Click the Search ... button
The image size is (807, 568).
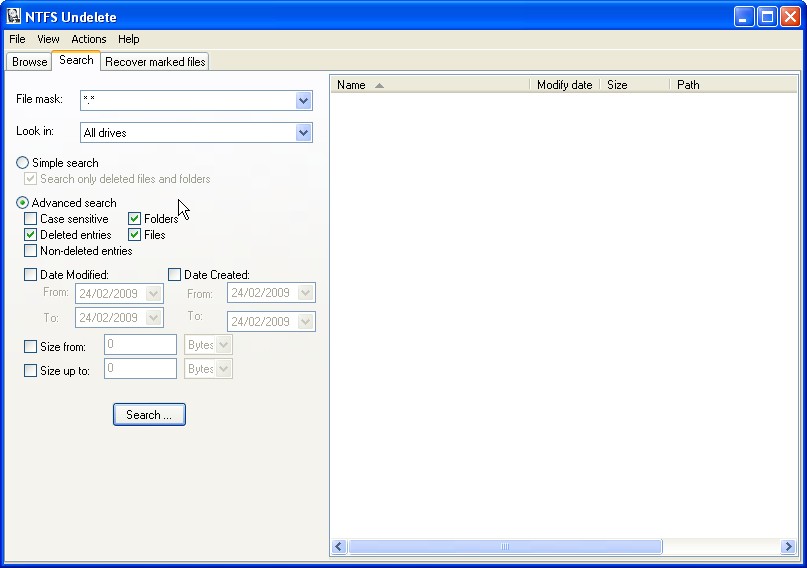tap(149, 415)
